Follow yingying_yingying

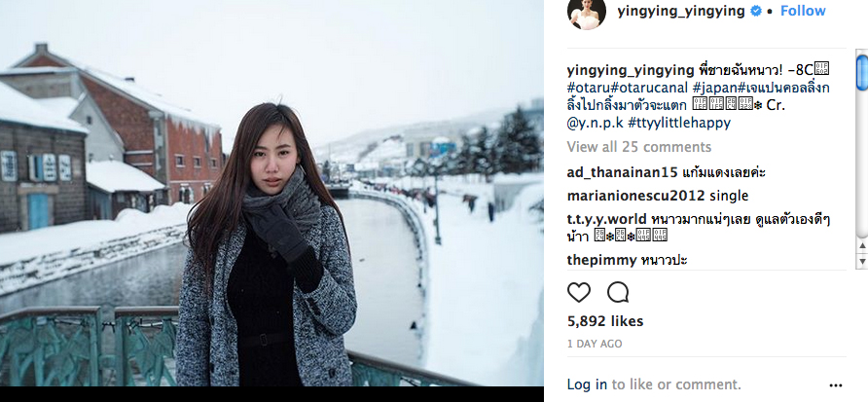coord(803,11)
